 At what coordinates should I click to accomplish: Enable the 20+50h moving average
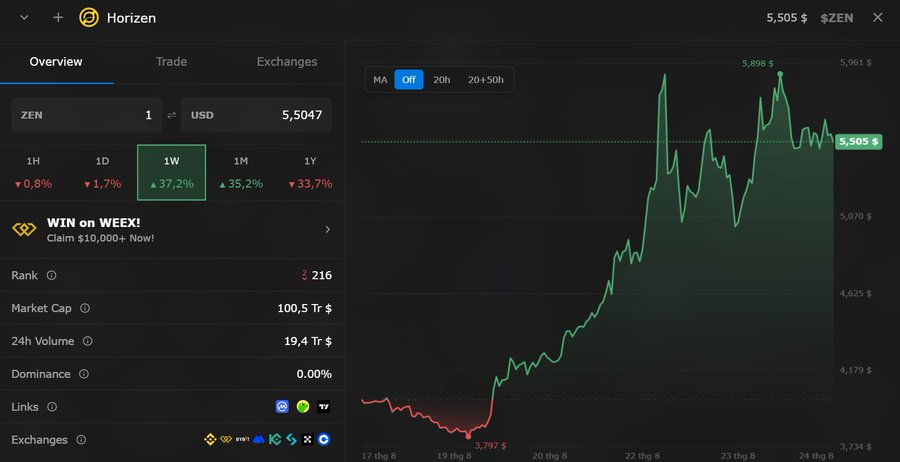[486, 80]
